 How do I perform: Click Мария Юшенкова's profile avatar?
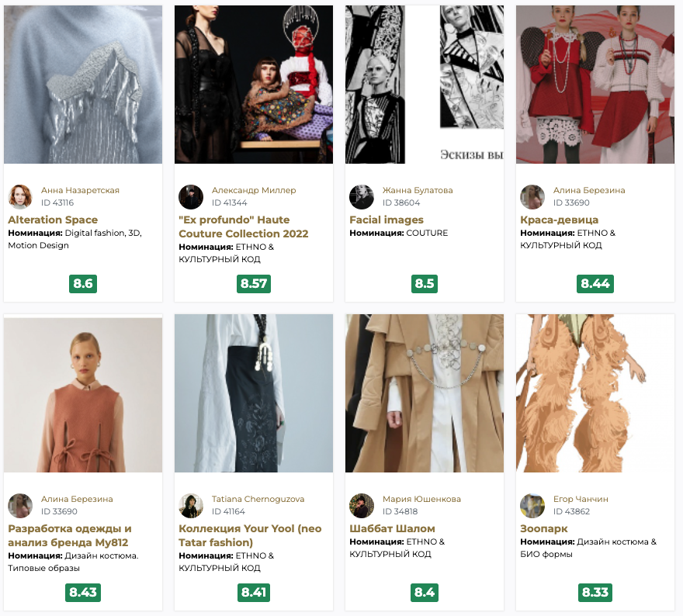click(362, 506)
